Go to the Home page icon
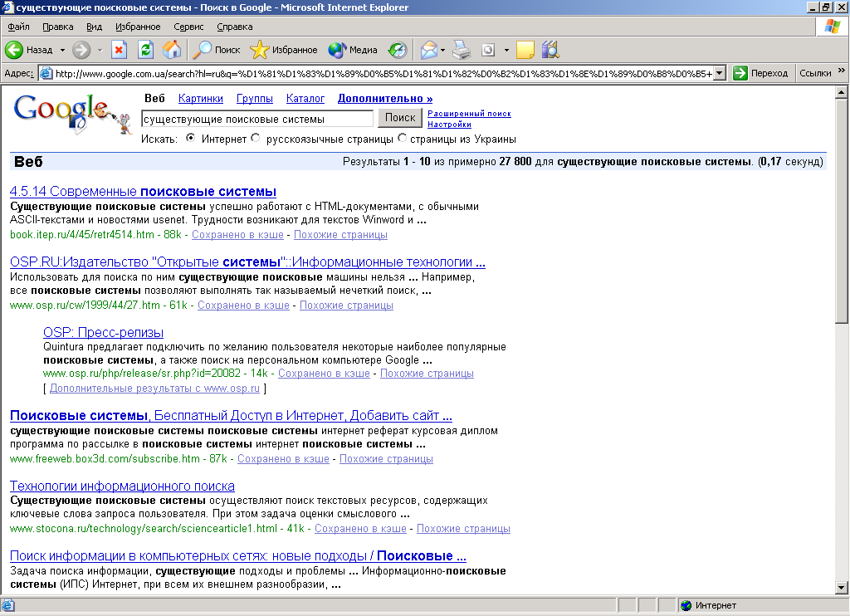 pyautogui.click(x=172, y=50)
